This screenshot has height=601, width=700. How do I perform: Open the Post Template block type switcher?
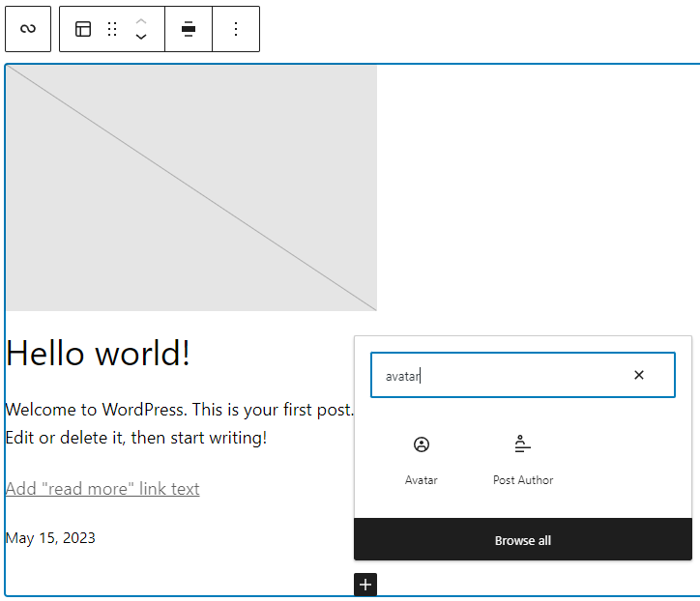click(83, 29)
